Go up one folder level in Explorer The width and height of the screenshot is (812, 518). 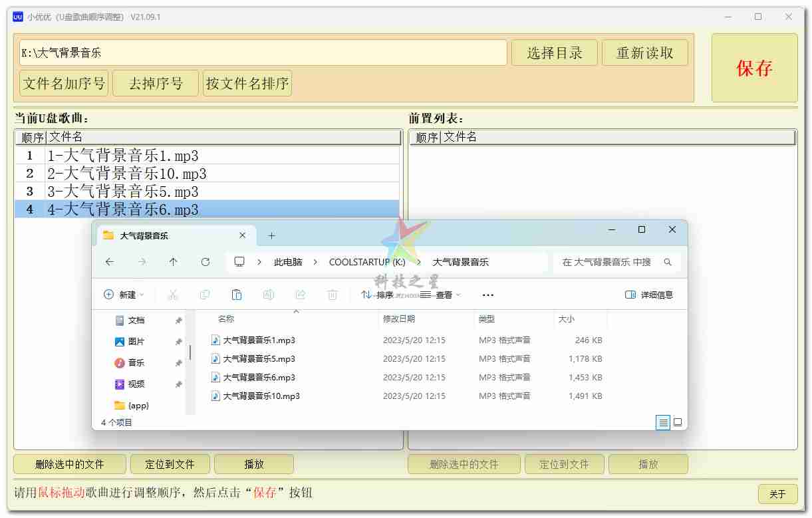pyautogui.click(x=174, y=262)
